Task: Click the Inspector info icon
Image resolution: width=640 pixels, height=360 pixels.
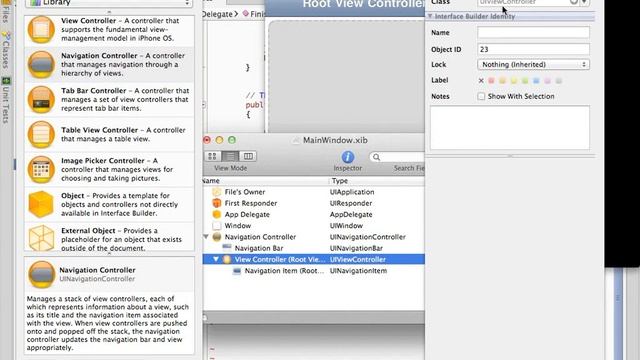Action: [347, 157]
